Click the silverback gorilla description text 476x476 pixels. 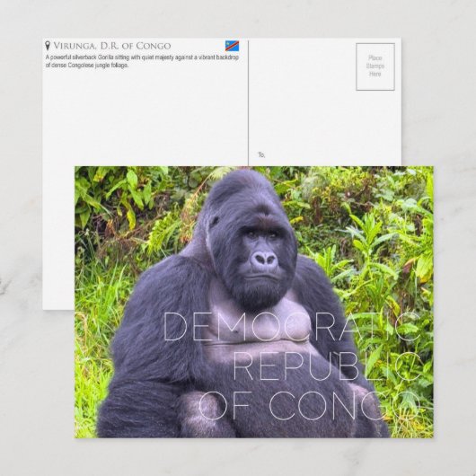coord(142,61)
